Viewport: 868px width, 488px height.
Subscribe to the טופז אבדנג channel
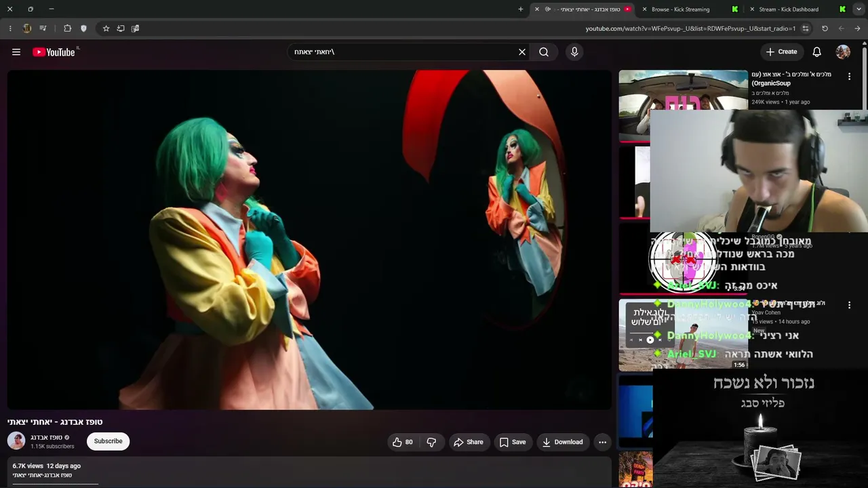[x=108, y=441]
